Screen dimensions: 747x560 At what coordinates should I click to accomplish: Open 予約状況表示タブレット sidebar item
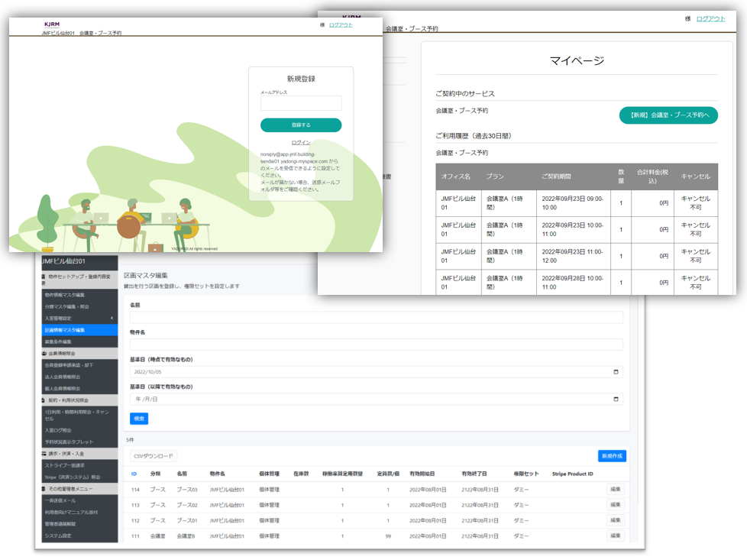pos(79,442)
